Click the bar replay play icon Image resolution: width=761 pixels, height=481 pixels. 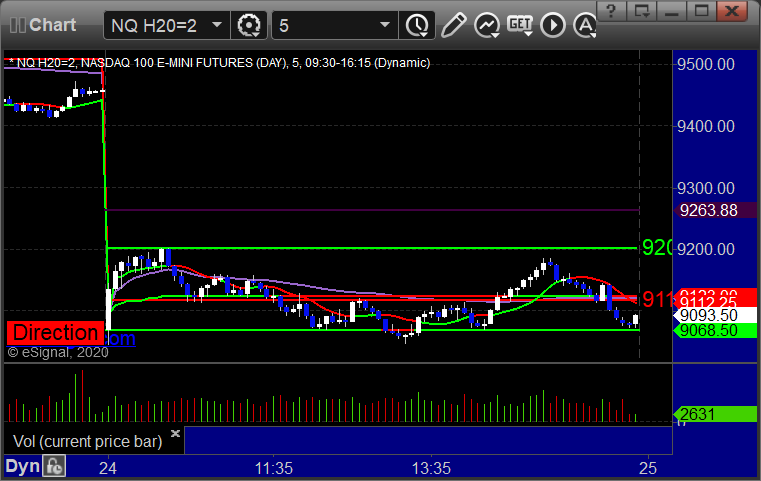click(x=553, y=24)
